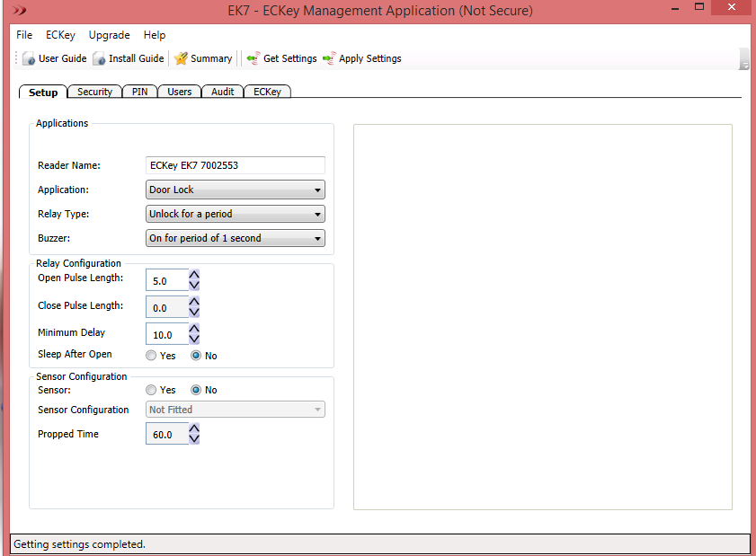
Task: Open the Help menu
Action: coord(155,35)
